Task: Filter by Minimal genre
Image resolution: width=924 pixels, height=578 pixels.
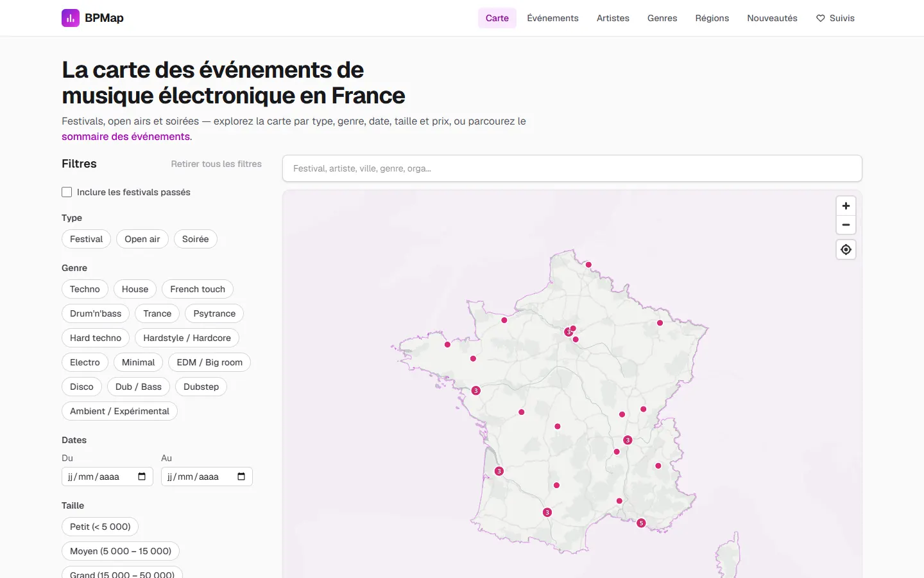Action: pos(138,362)
